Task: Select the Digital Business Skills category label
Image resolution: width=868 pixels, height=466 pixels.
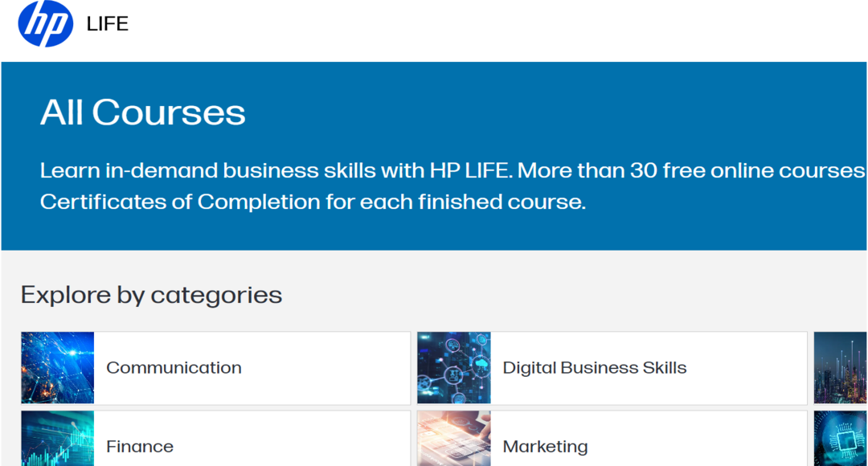Action: pyautogui.click(x=594, y=368)
